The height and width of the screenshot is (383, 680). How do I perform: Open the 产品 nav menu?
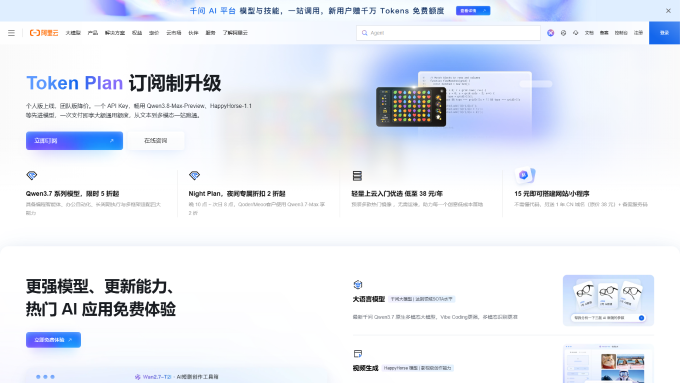[x=93, y=33]
